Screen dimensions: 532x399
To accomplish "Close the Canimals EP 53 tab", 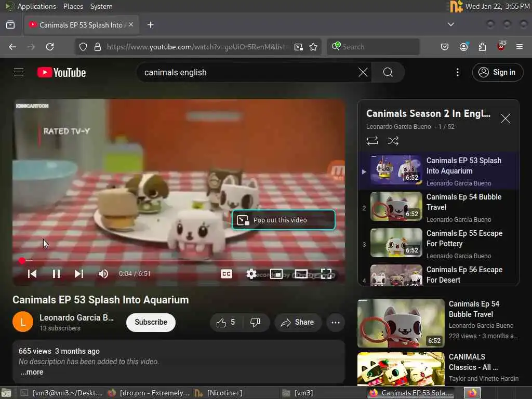I will coord(131,25).
